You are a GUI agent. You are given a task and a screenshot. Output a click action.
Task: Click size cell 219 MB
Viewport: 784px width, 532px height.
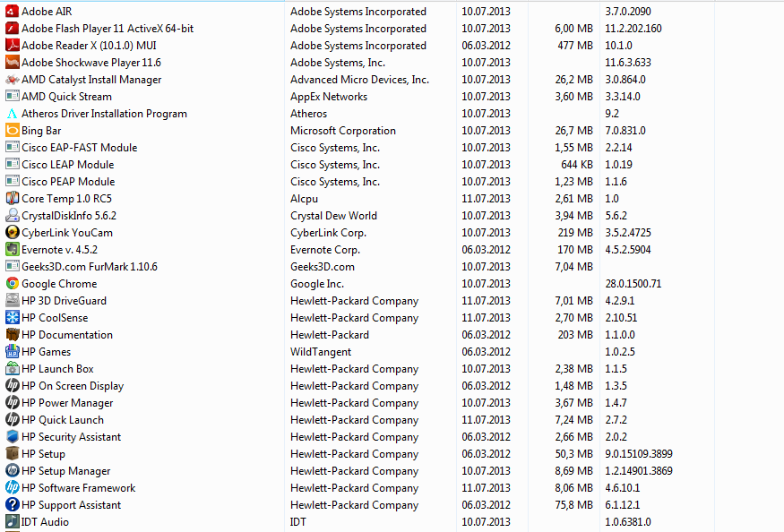pos(575,233)
